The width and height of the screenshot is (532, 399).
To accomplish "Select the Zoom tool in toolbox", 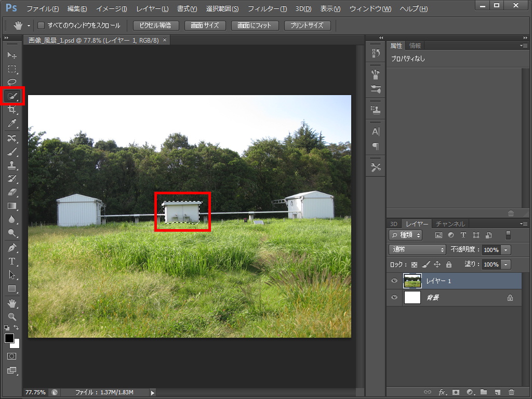I will [12, 316].
